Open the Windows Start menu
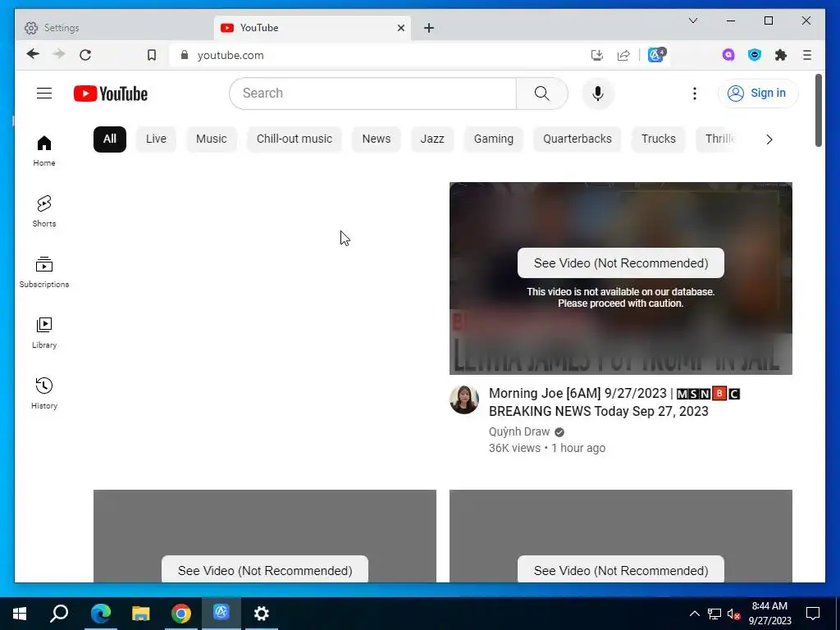Image resolution: width=840 pixels, height=630 pixels. pos(20,614)
